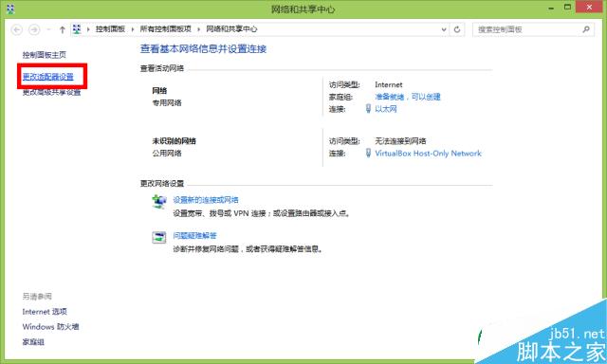Click the new connection setup icon

(159, 202)
